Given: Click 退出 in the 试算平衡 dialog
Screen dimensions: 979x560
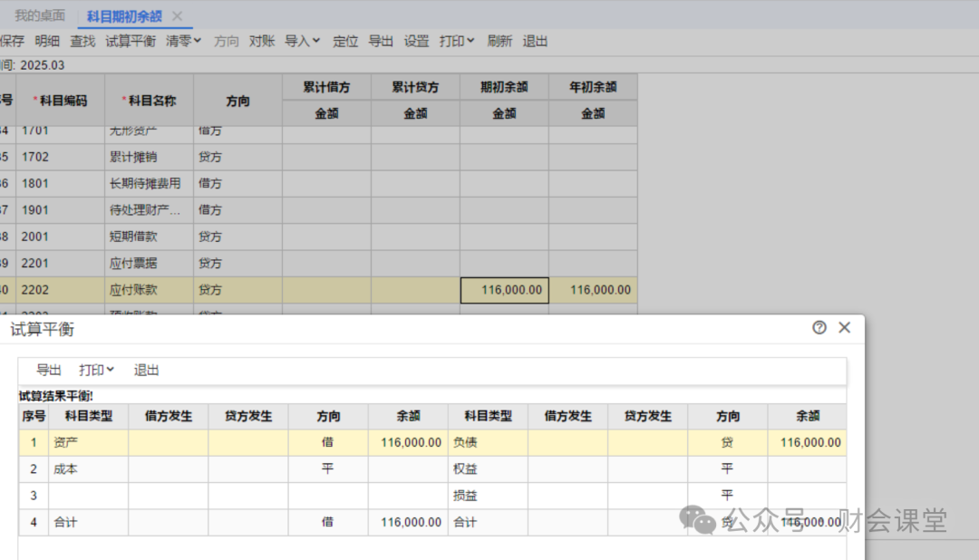Looking at the screenshot, I should [x=147, y=370].
